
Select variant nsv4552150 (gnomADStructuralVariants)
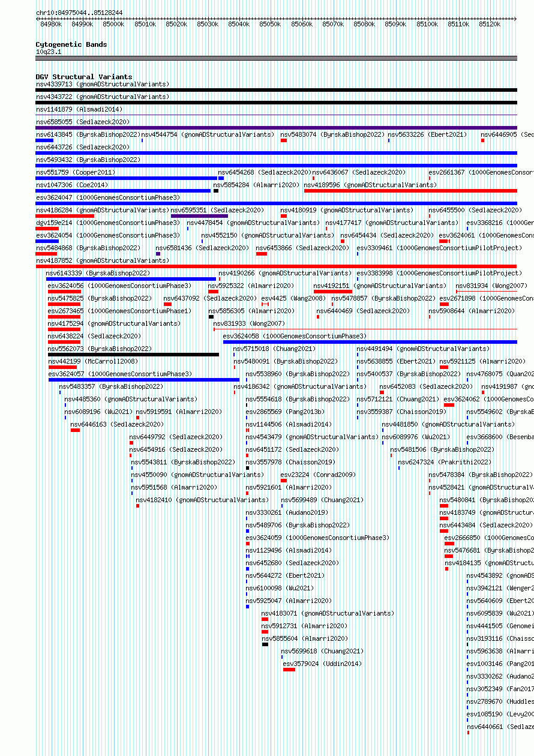[x=268, y=235]
